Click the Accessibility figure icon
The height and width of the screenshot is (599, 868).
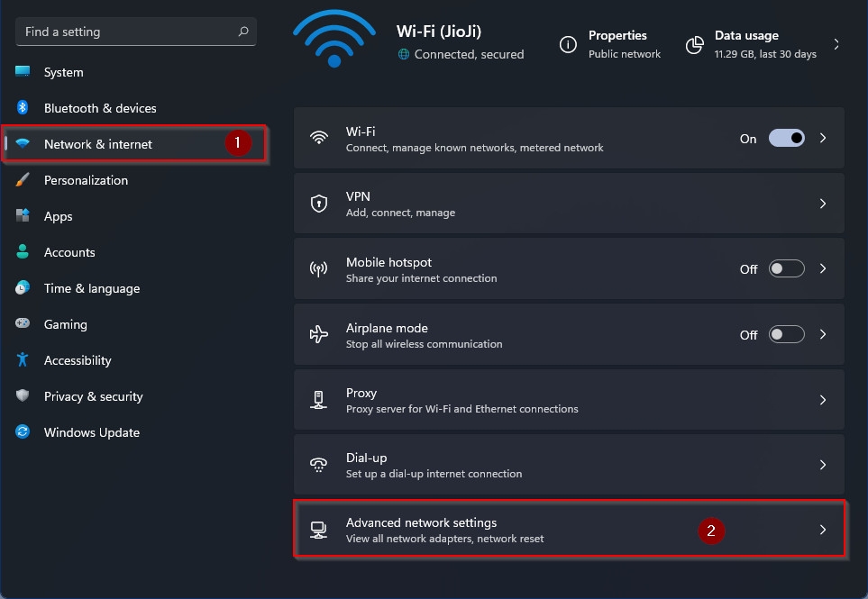23,359
